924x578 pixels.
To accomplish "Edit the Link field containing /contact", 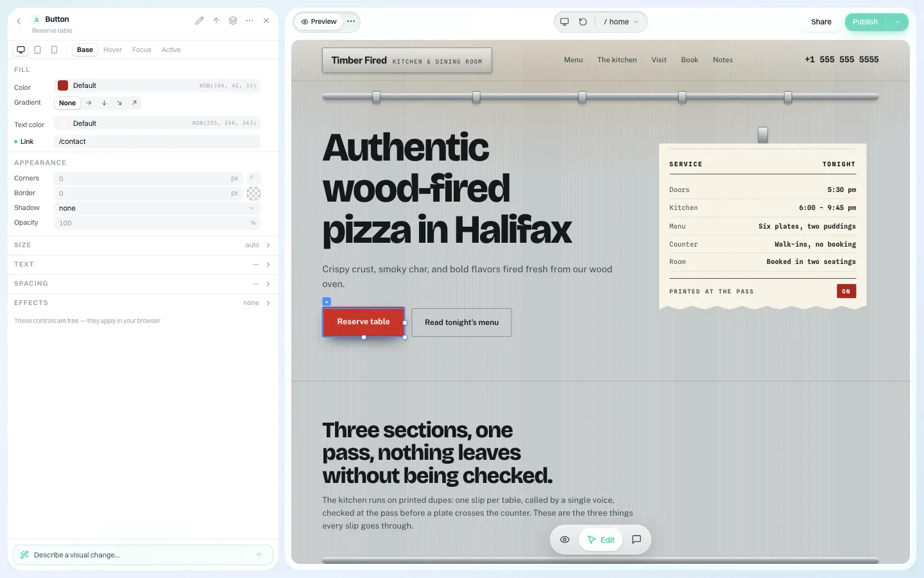I will click(157, 141).
